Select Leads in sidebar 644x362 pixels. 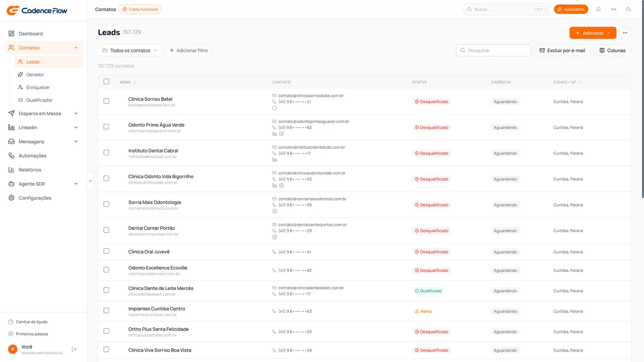(x=48, y=62)
